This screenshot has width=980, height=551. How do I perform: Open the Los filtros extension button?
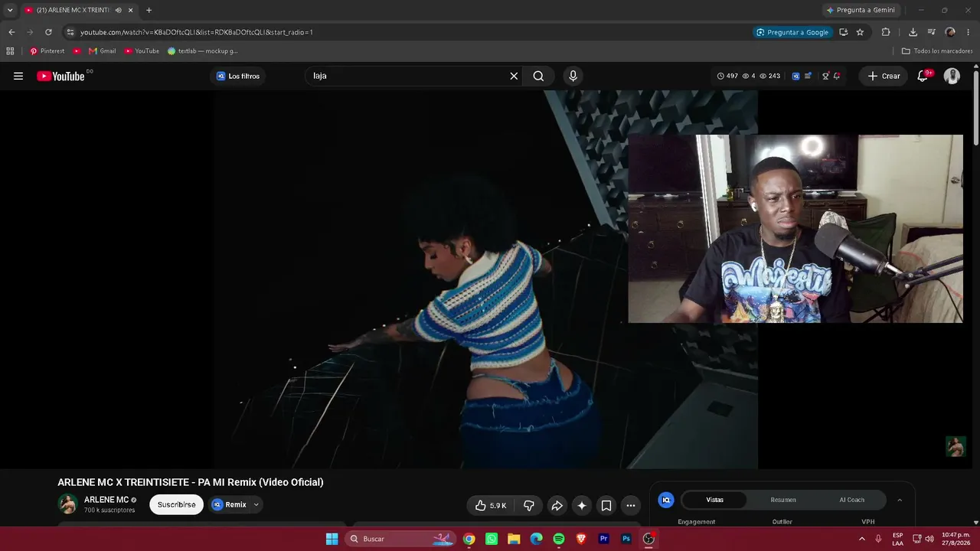[x=238, y=76]
